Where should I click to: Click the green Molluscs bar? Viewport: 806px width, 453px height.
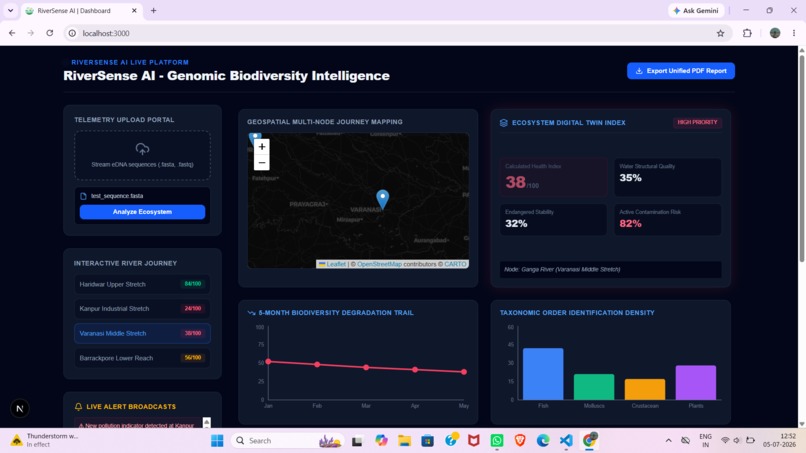point(594,387)
